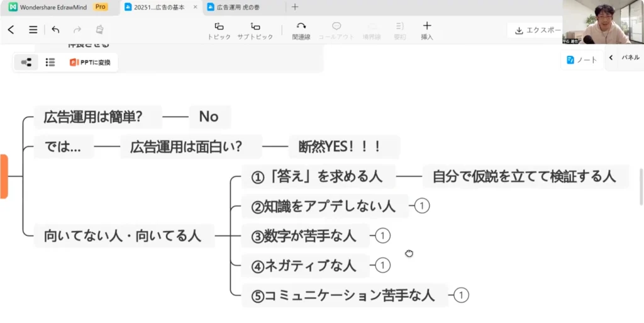Open the insert (挿入) menu
Image resolution: width=644 pixels, height=323 pixels.
tap(426, 30)
